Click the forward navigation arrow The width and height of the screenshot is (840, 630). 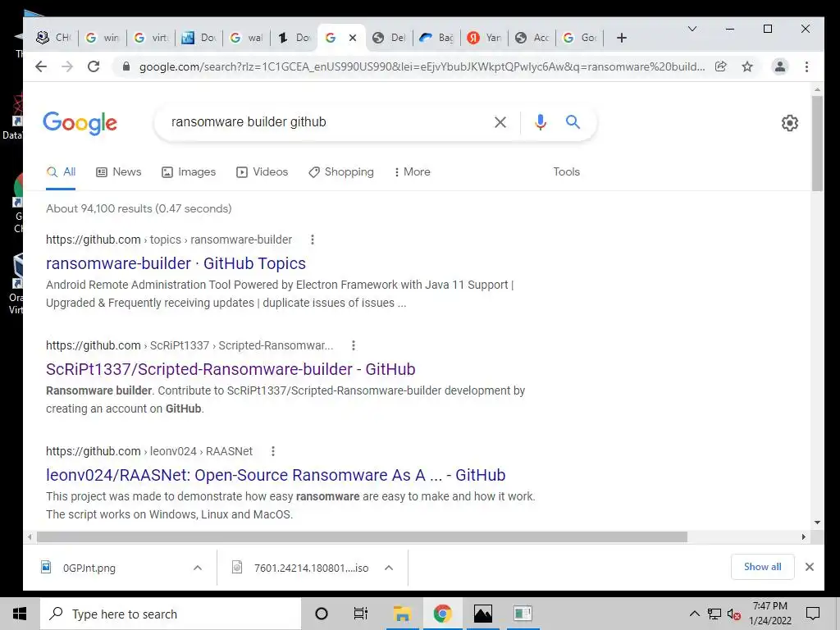[x=67, y=66]
